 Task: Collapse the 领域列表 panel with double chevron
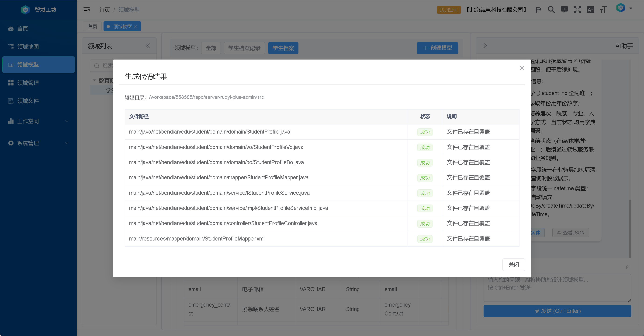click(x=148, y=46)
